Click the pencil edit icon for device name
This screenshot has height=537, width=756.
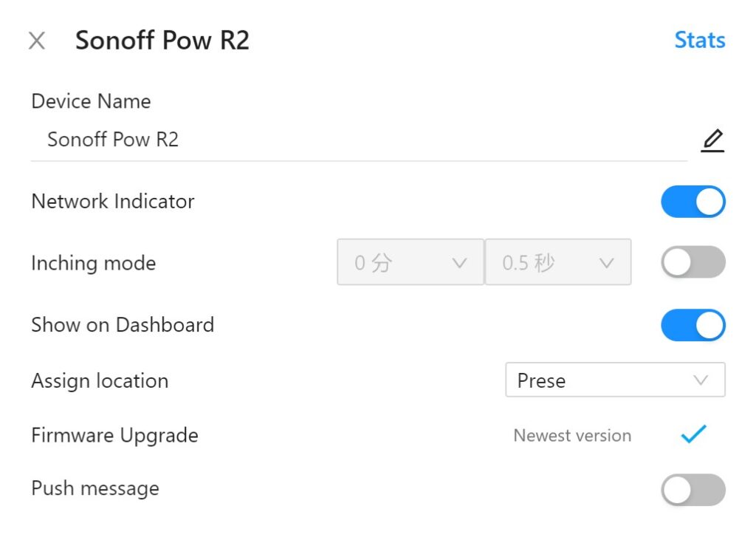[712, 140]
